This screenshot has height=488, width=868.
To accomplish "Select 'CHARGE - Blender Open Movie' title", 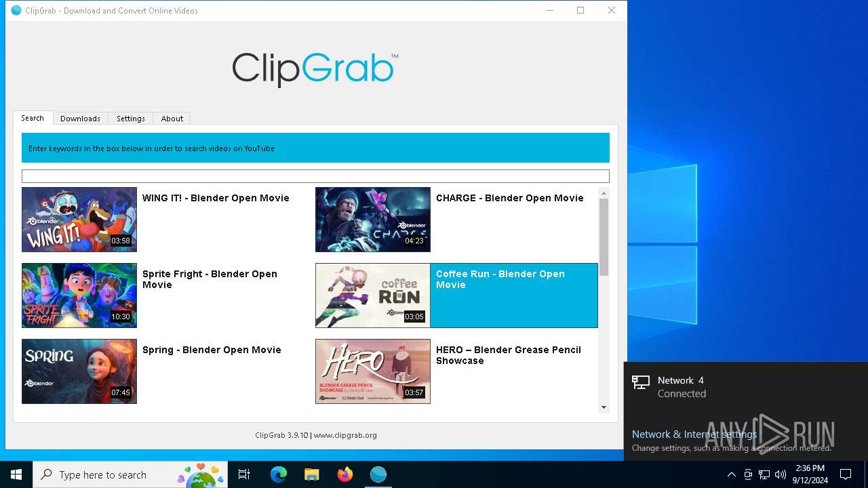I will click(x=509, y=198).
